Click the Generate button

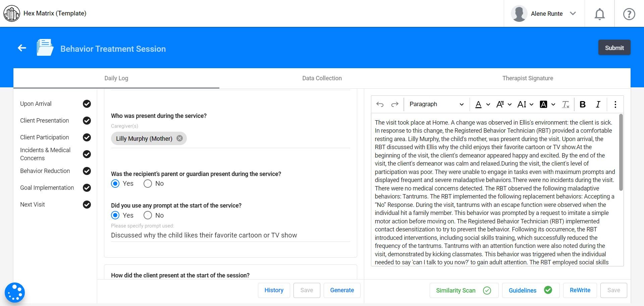point(342,290)
